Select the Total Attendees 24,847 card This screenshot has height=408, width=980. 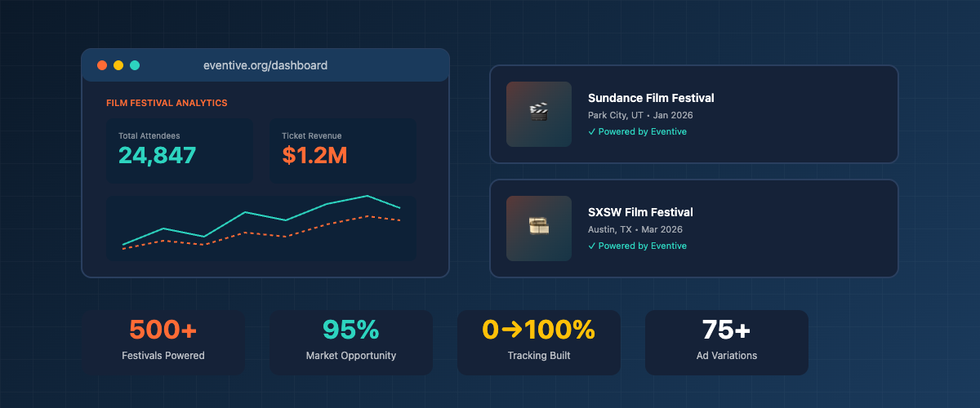tap(180, 151)
